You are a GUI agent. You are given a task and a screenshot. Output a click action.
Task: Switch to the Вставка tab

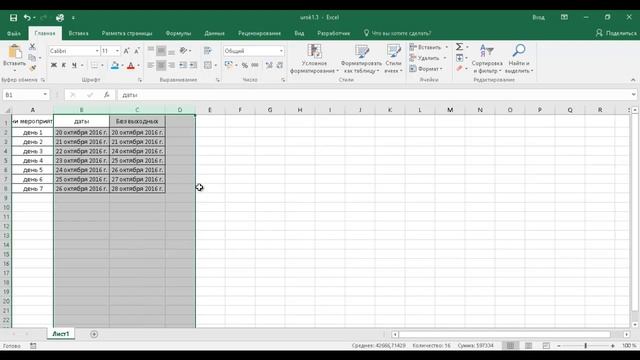coord(78,33)
